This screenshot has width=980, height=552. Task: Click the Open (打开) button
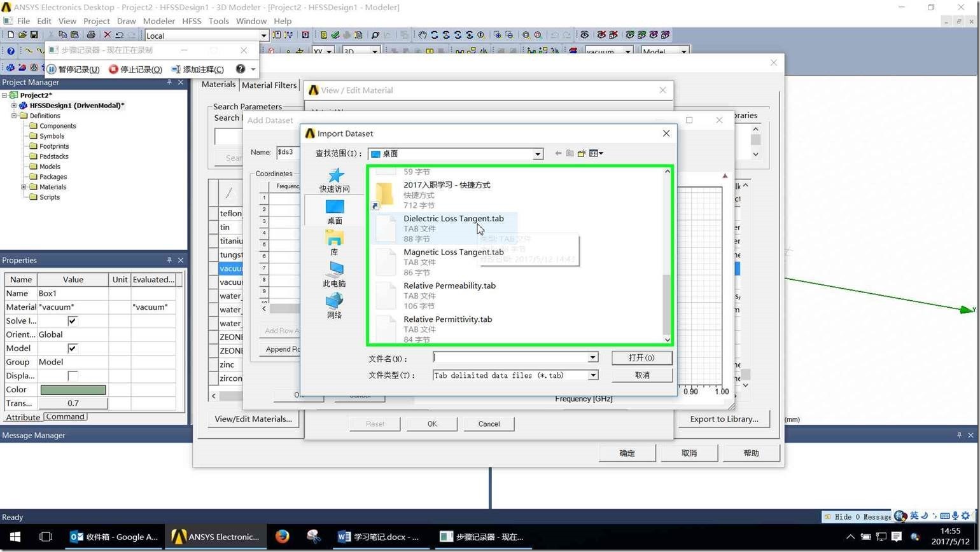[641, 357]
